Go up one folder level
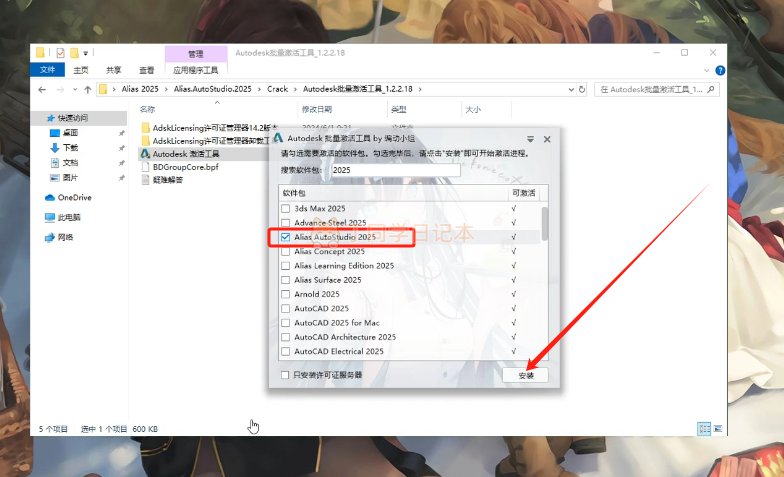Image resolution: width=784 pixels, height=477 pixels. 88,90
